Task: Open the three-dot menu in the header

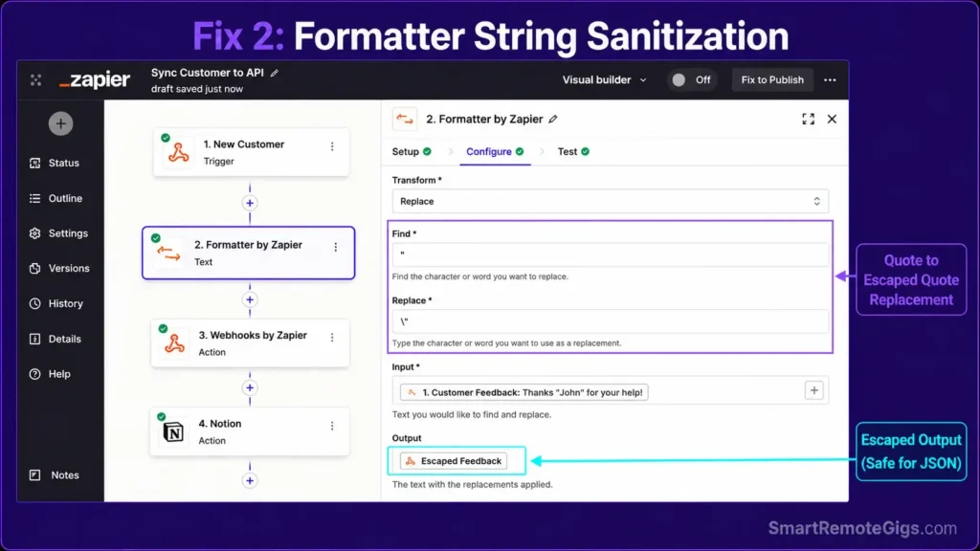Action: pyautogui.click(x=830, y=80)
